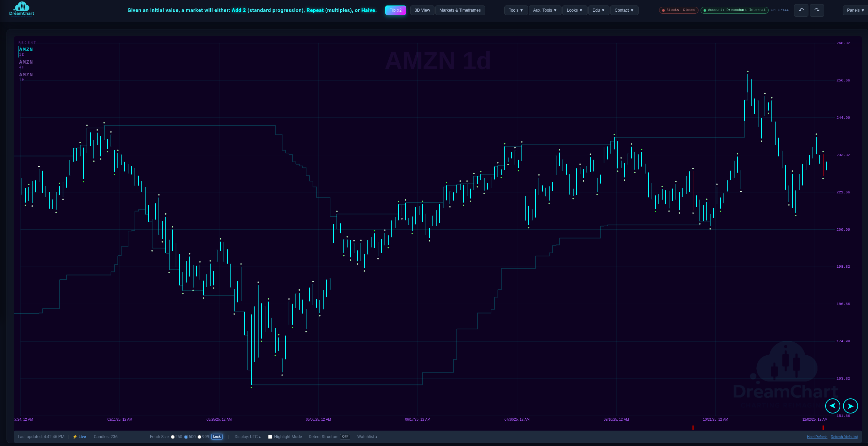The width and height of the screenshot is (868, 446).
Task: Click the 268.32 price axis label
Action: click(x=843, y=43)
